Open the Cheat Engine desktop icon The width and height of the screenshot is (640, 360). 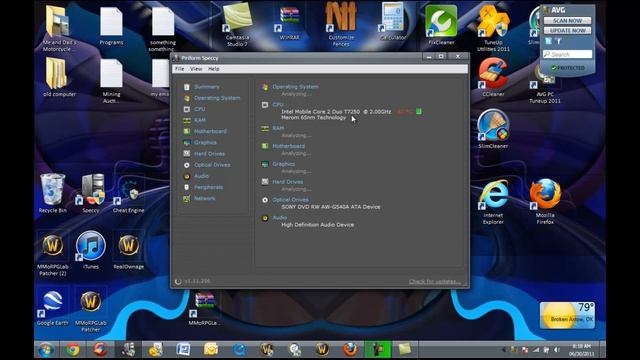pyautogui.click(x=129, y=193)
